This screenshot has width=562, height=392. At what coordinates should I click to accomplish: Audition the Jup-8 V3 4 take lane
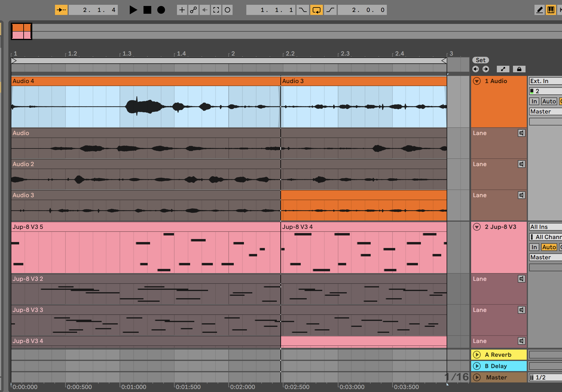pos(522,341)
